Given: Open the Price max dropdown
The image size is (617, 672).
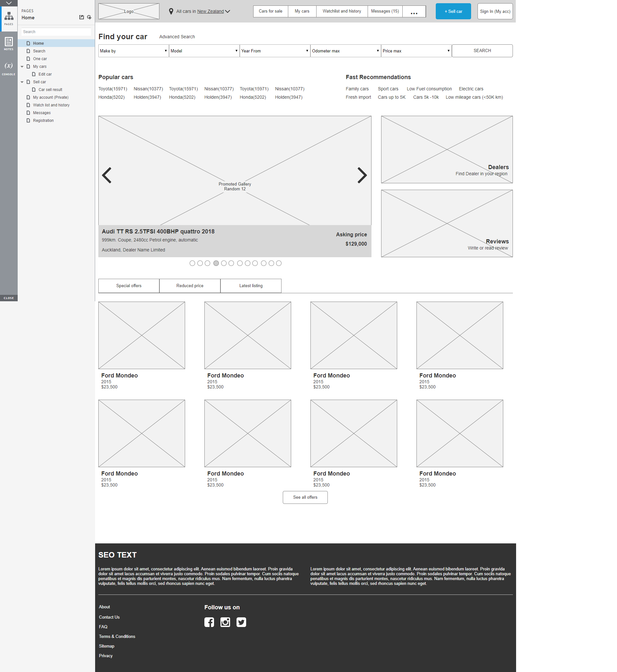Looking at the screenshot, I should 416,51.
